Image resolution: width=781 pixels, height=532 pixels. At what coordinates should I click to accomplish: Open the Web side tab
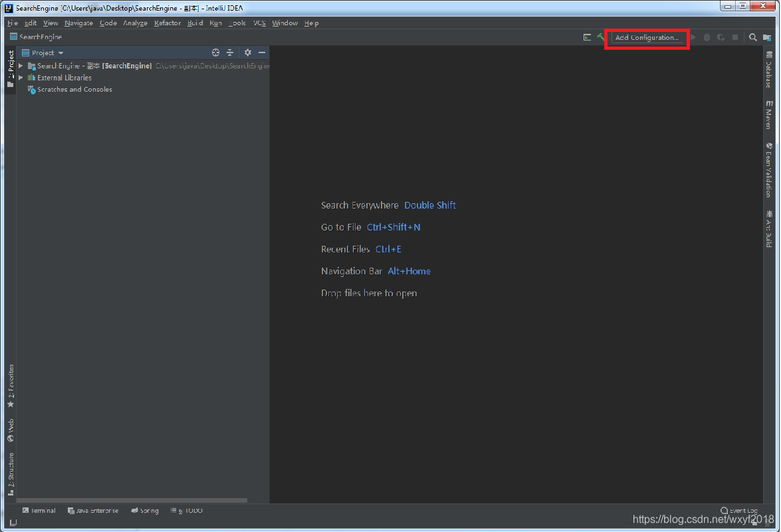(11, 430)
